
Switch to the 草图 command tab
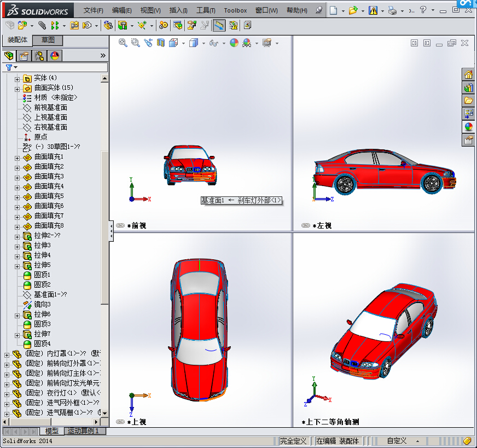click(x=48, y=40)
